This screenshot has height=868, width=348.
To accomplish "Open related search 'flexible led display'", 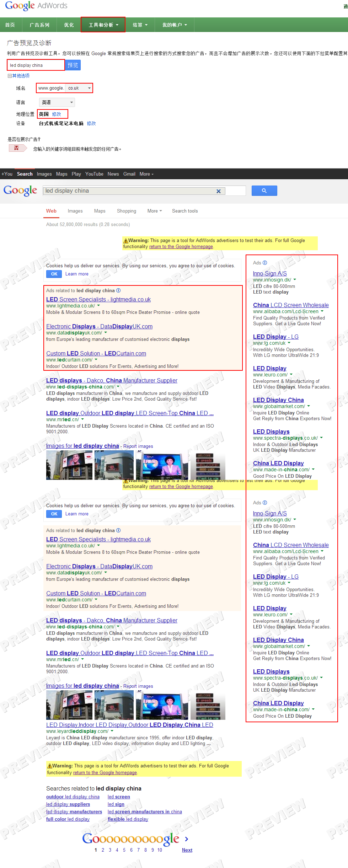I will point(128,819).
